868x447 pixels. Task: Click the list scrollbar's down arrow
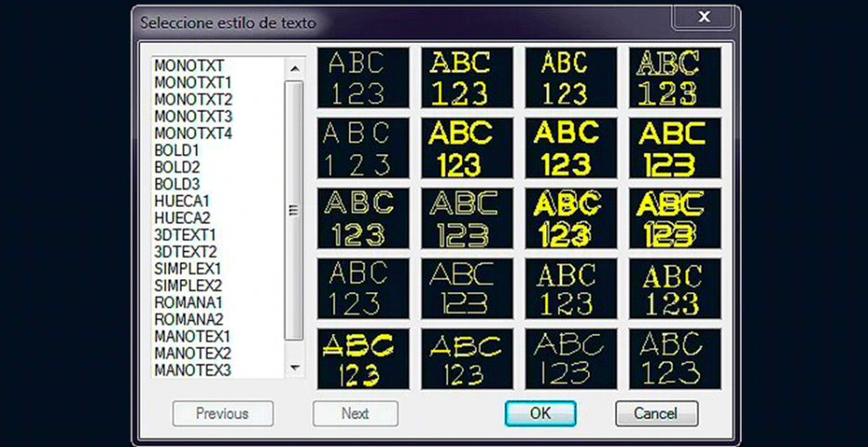[x=295, y=368]
